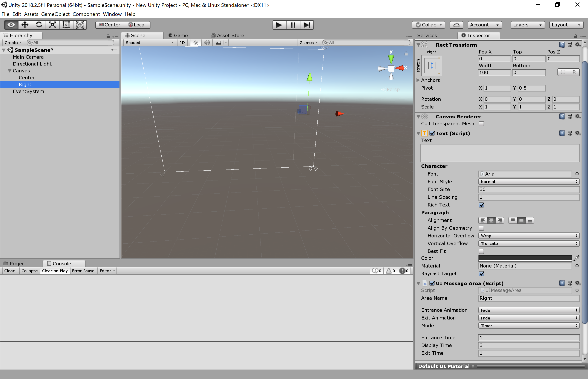The width and height of the screenshot is (588, 379).
Task: Open Font Style dropdown
Action: pos(529,181)
